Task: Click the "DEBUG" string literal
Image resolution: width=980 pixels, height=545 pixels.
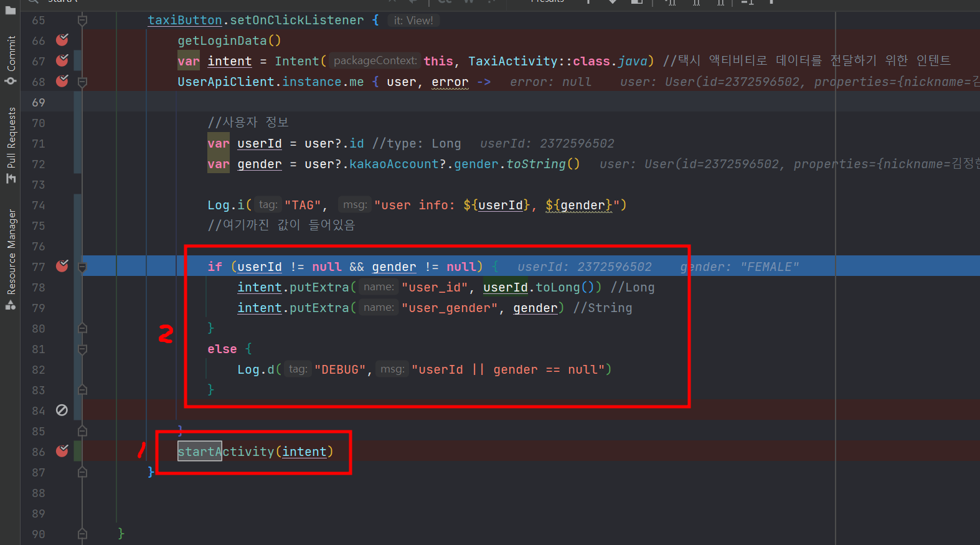Action: pyautogui.click(x=341, y=369)
